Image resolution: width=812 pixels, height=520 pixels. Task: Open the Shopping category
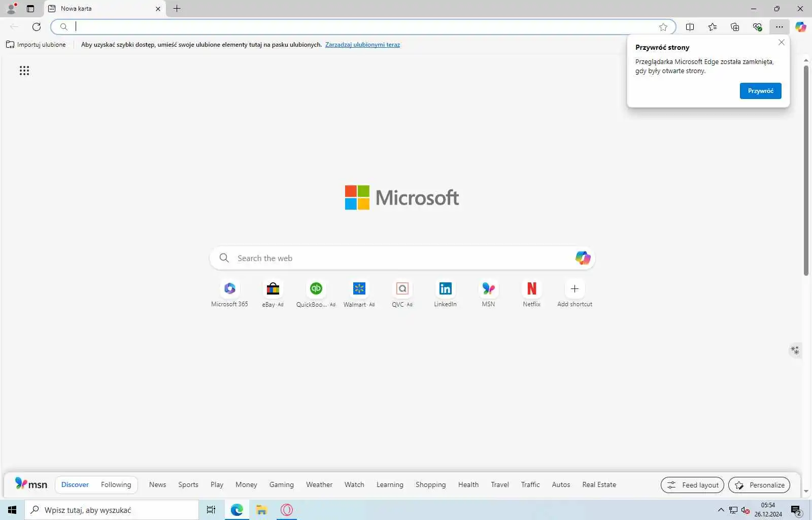430,484
